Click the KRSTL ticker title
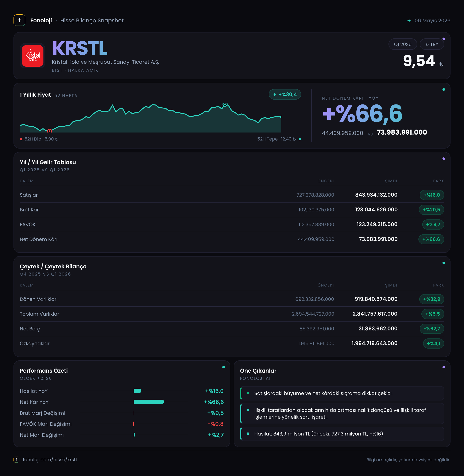The width and height of the screenshot is (464, 476). coord(80,48)
